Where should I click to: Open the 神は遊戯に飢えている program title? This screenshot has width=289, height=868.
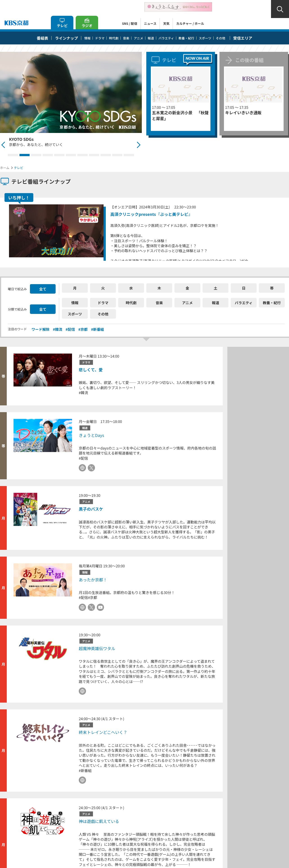coord(99,822)
